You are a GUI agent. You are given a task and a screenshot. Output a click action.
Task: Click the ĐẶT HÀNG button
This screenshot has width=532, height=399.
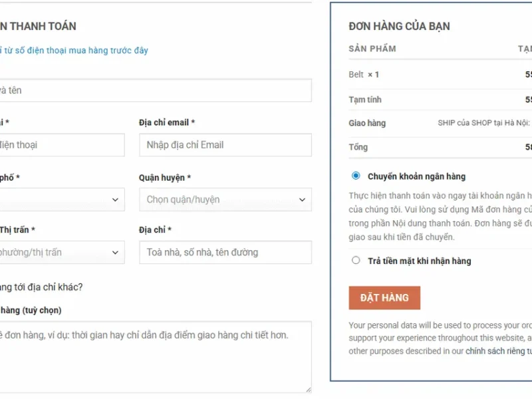[x=384, y=297]
